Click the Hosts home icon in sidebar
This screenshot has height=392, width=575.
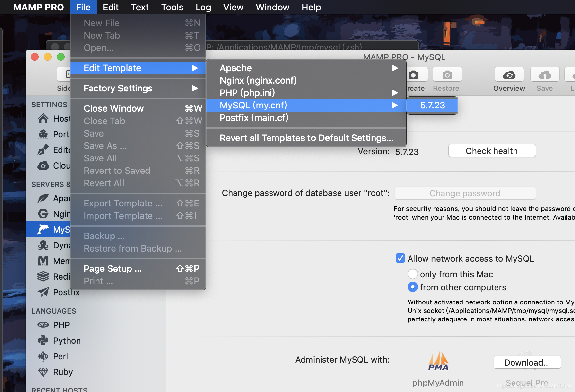pyautogui.click(x=43, y=118)
